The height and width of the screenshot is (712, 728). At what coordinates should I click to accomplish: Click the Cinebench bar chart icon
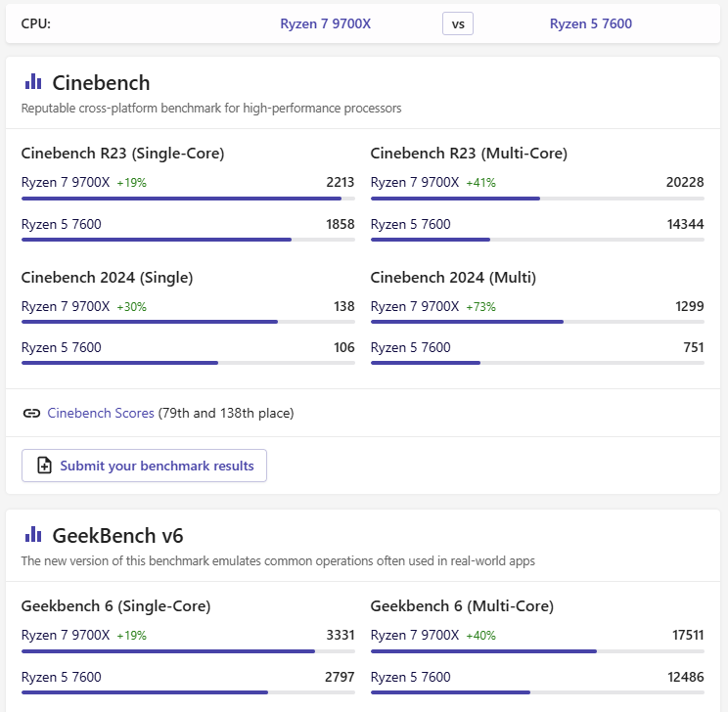(x=33, y=82)
